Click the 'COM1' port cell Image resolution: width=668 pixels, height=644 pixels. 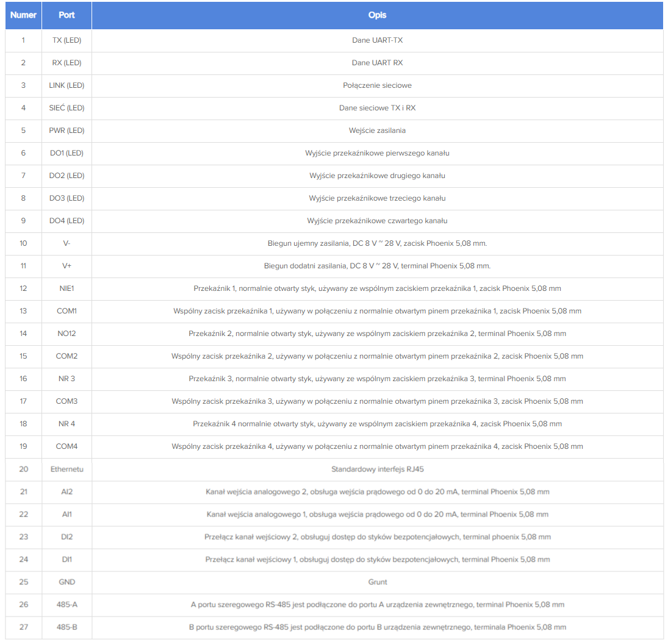tap(67, 312)
